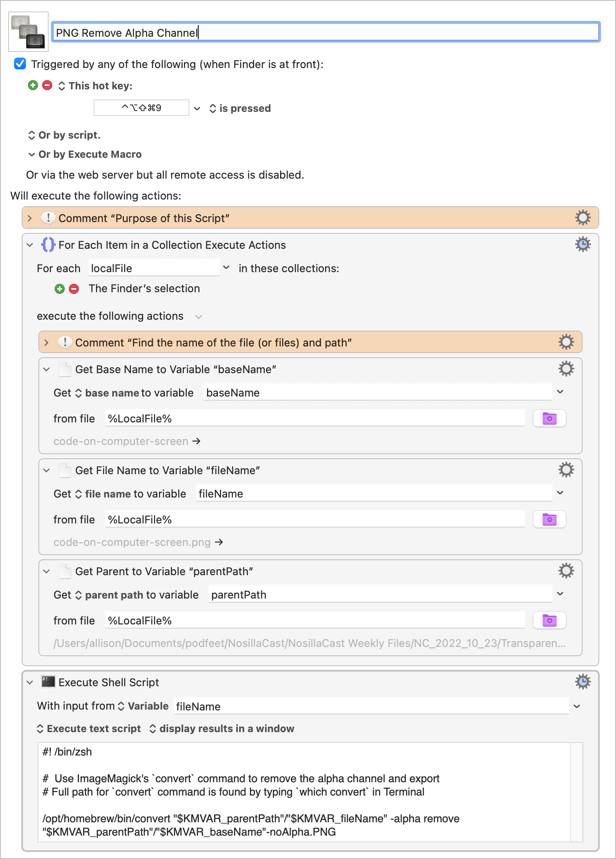Open gear menu for Purpose comment action
This screenshot has width=616, height=859.
[583, 217]
